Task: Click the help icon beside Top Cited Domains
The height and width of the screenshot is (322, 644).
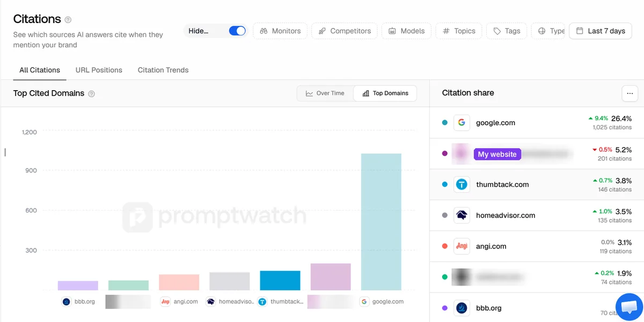Action: 91,94
